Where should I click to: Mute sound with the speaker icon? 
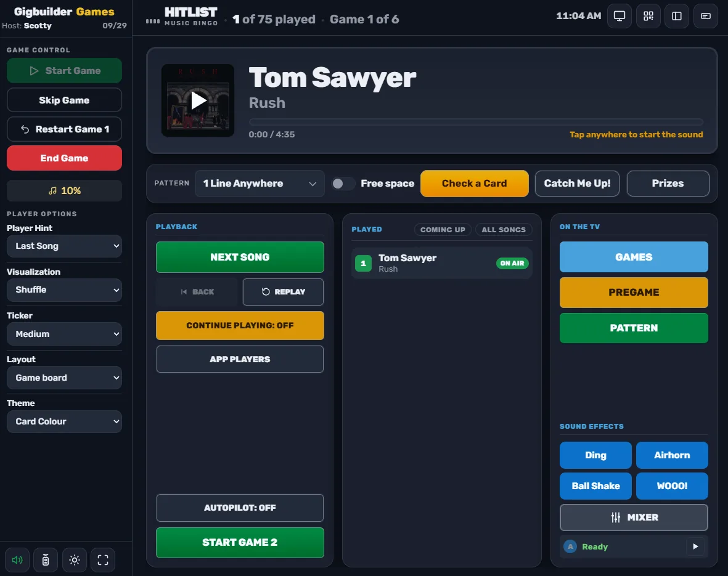[x=17, y=560]
